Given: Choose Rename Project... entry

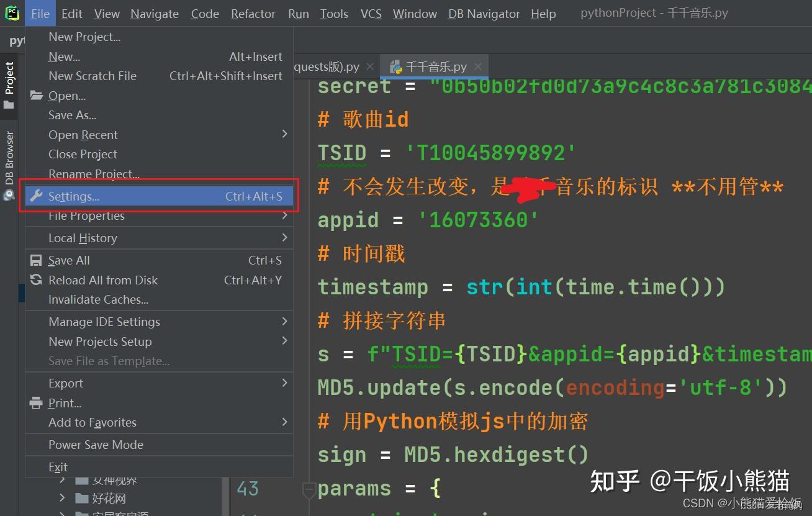Looking at the screenshot, I should pos(159,173).
